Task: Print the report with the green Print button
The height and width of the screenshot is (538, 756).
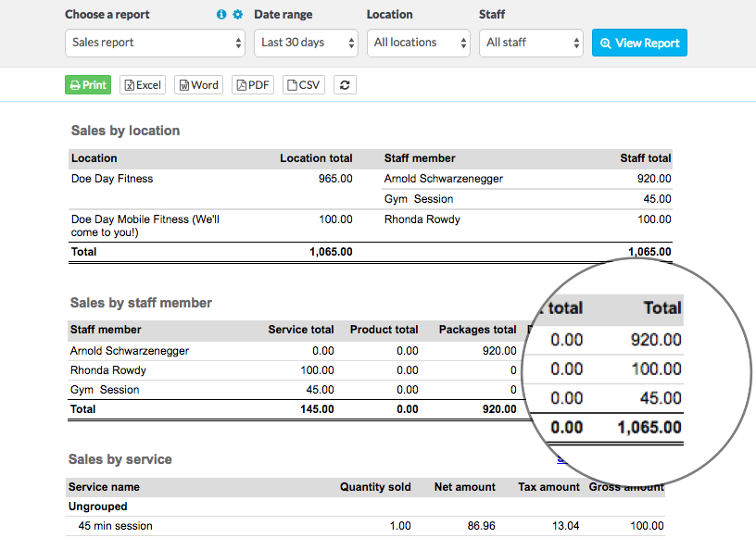Action: tap(88, 85)
